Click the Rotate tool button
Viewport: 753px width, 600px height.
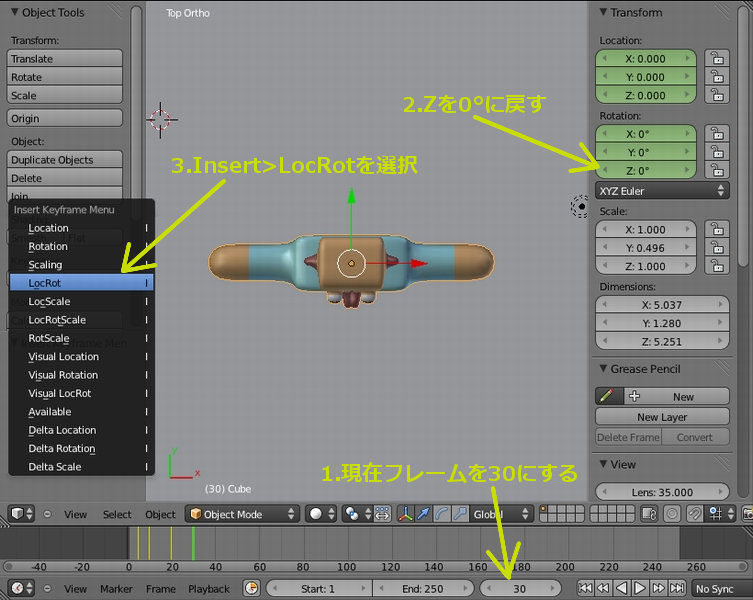65,77
